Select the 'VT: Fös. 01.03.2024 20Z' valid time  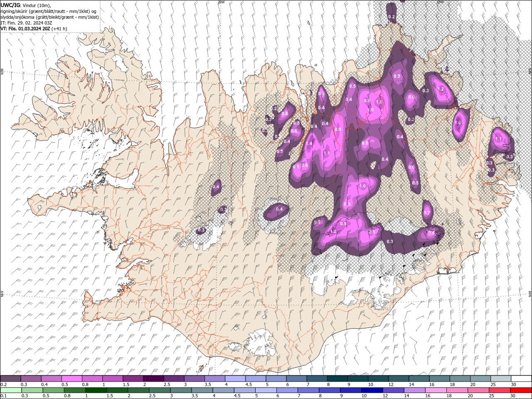25,29
